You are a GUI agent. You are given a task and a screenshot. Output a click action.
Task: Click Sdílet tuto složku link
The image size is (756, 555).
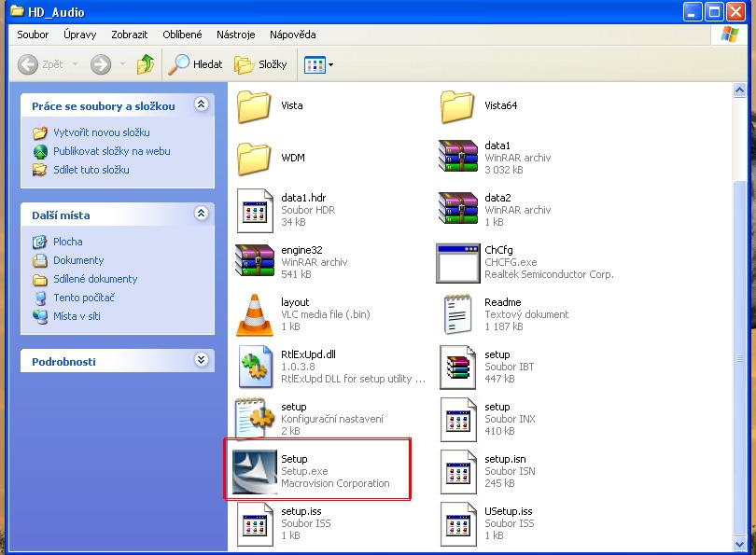tap(91, 170)
